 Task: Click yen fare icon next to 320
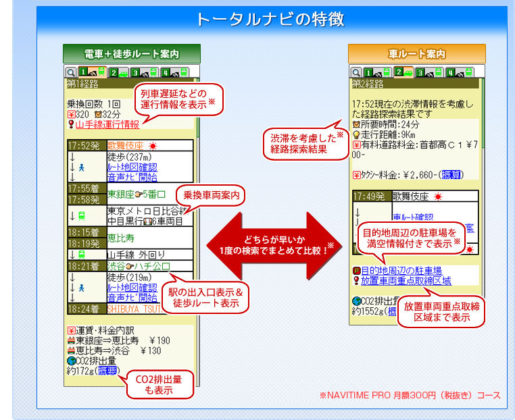click(x=71, y=114)
